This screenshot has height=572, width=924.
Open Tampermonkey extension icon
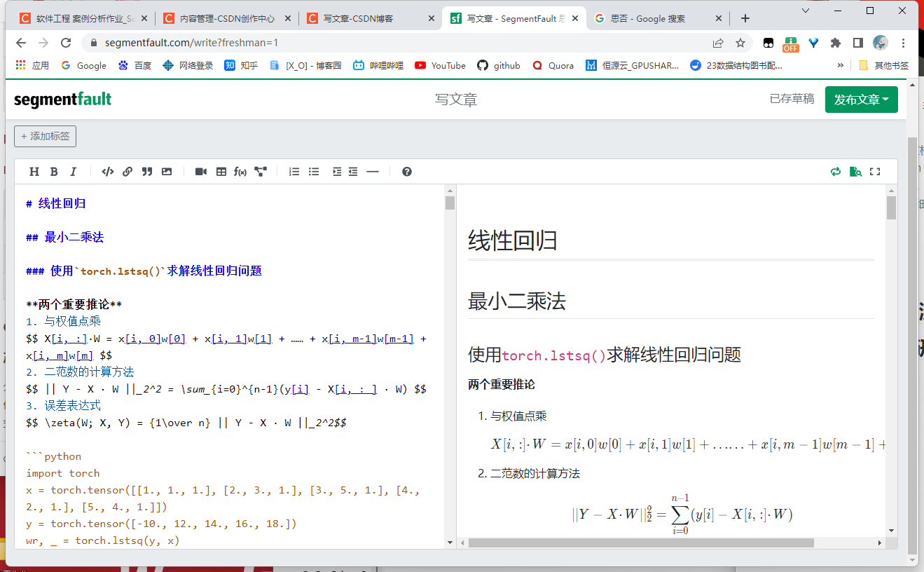tap(768, 43)
